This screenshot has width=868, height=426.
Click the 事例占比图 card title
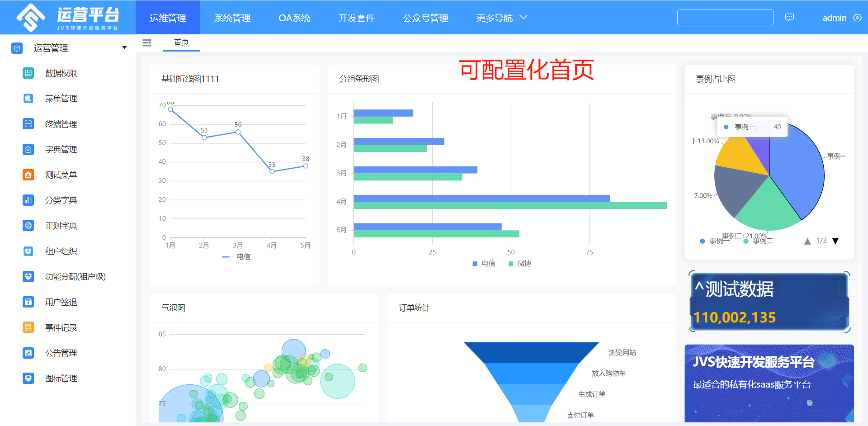click(716, 79)
